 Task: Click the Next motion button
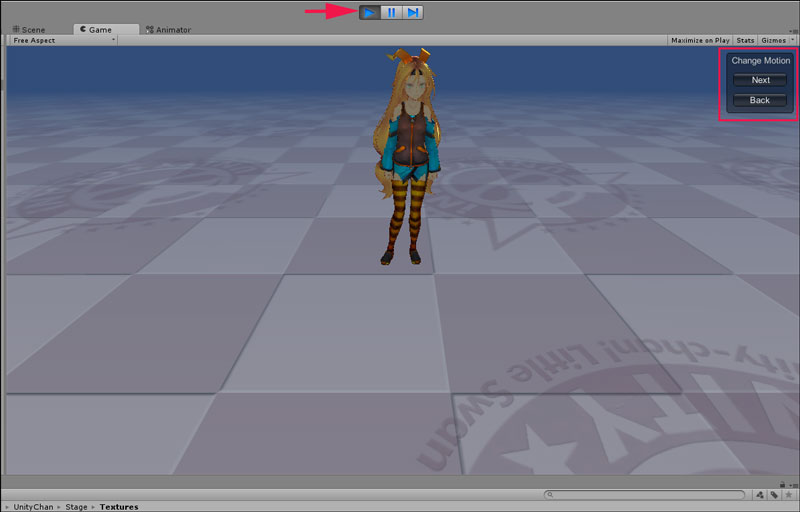pos(760,80)
